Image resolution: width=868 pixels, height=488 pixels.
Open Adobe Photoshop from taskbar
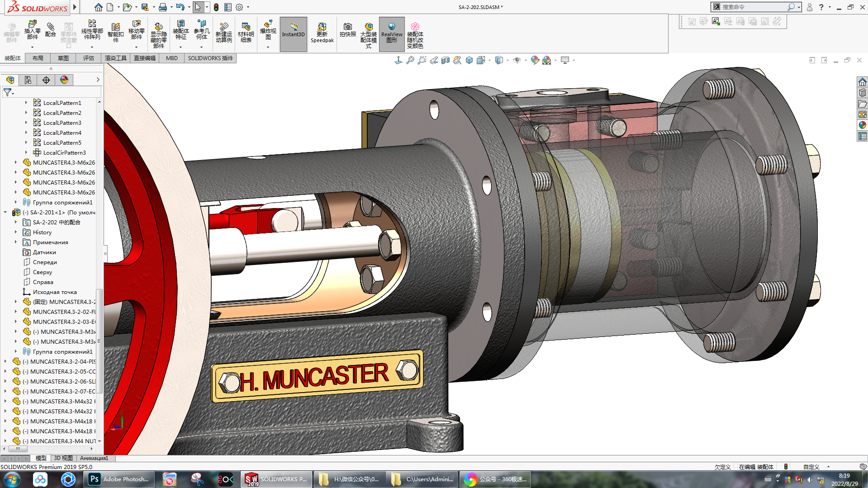tap(119, 479)
